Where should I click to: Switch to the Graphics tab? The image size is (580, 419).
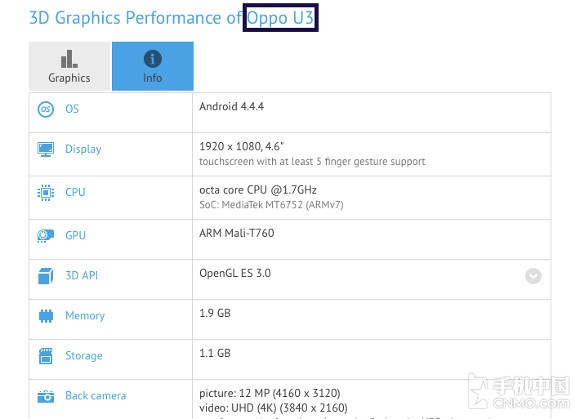pyautogui.click(x=70, y=66)
